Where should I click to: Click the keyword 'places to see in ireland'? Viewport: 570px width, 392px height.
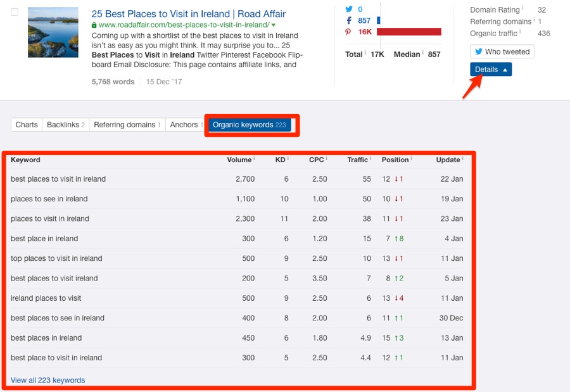coord(49,199)
